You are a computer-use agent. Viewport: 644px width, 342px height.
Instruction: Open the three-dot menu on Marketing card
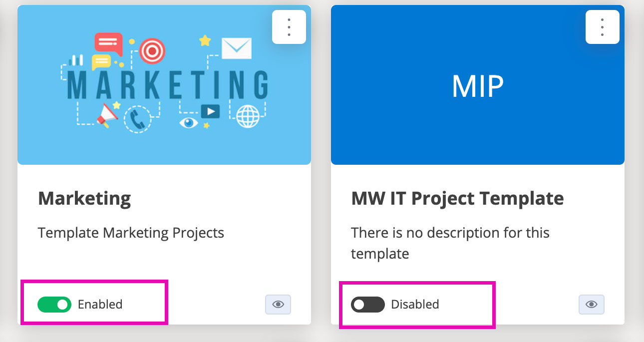[x=289, y=27]
